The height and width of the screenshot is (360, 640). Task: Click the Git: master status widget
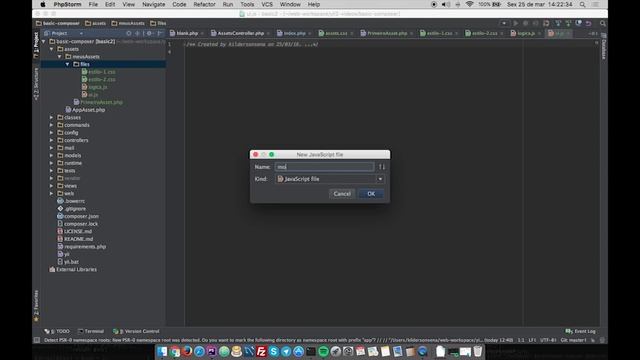pos(573,340)
